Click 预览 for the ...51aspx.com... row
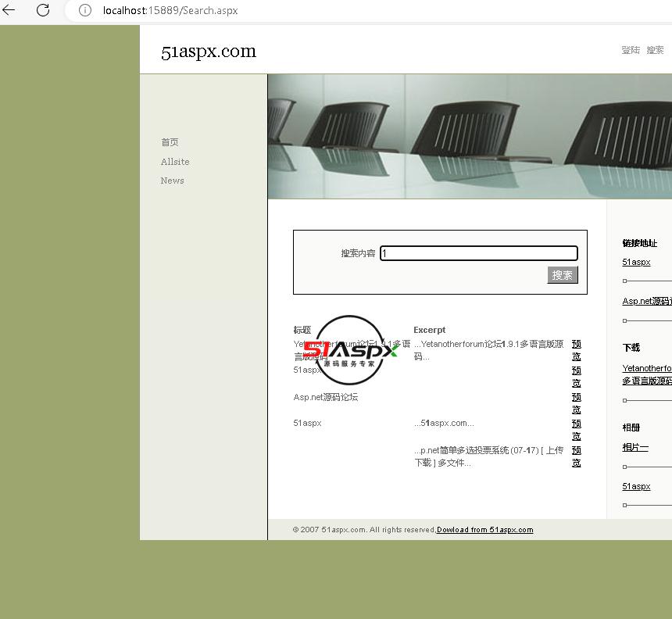 (x=577, y=430)
